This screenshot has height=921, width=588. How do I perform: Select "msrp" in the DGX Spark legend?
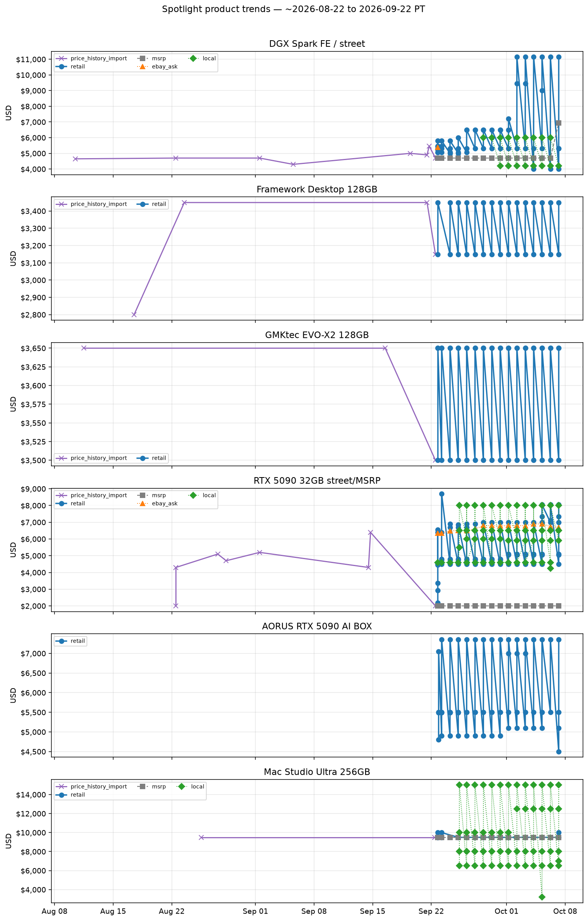pyautogui.click(x=159, y=58)
